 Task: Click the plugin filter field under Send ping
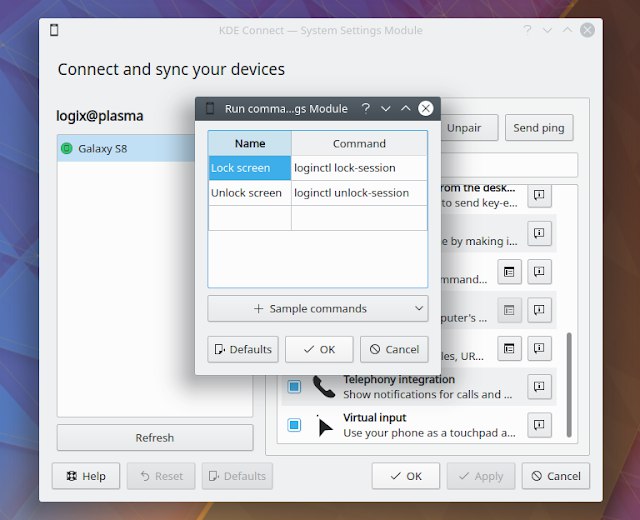click(509, 165)
